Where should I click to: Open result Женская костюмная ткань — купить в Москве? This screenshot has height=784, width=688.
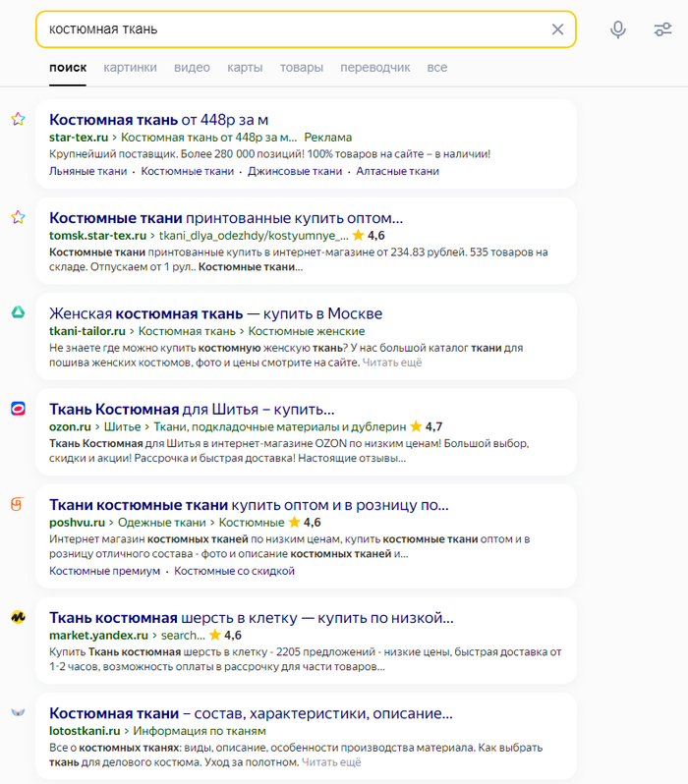[x=215, y=313]
